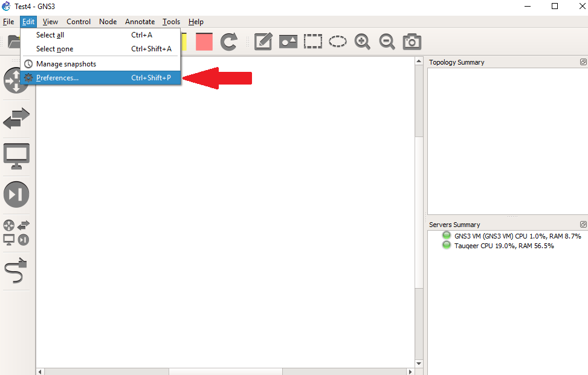Browse switches using the double-arrow icon
This screenshot has height=375, width=588.
[x=15, y=118]
